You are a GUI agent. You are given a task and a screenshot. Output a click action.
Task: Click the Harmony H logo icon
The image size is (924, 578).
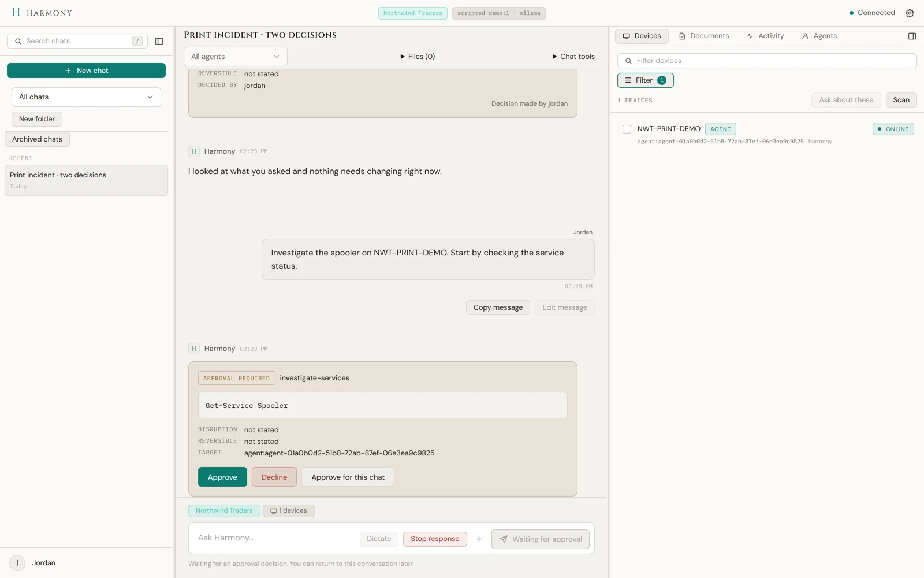16,12
